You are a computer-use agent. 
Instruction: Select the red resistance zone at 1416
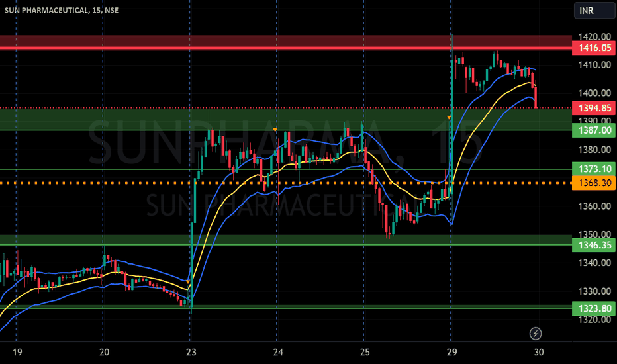pyautogui.click(x=285, y=42)
